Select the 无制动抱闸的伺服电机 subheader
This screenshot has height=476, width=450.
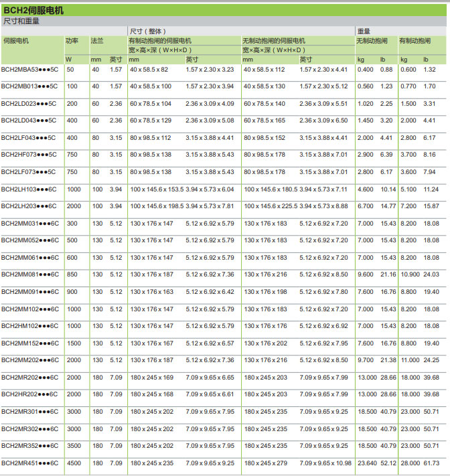tap(274, 41)
